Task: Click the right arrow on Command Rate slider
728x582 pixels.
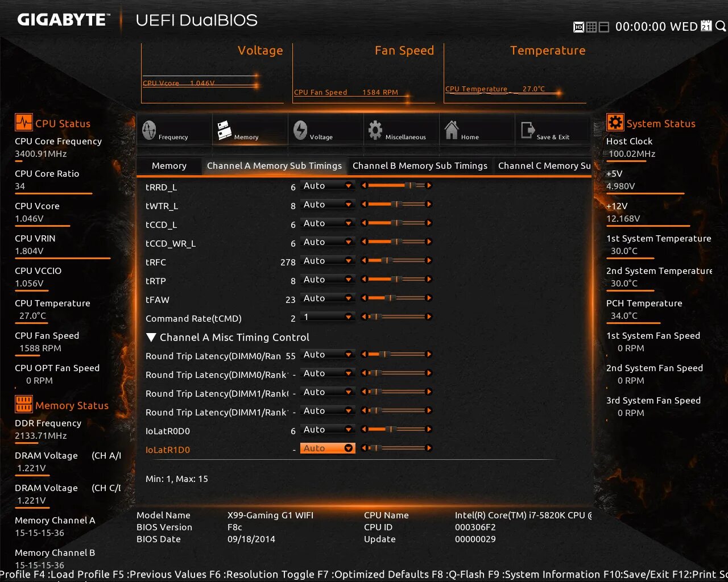Action: coord(429,317)
